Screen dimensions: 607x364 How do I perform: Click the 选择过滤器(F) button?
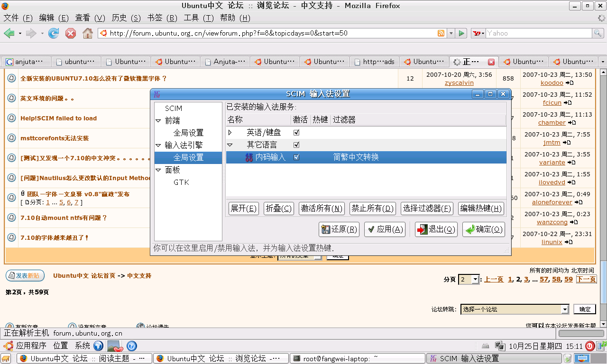(x=427, y=209)
